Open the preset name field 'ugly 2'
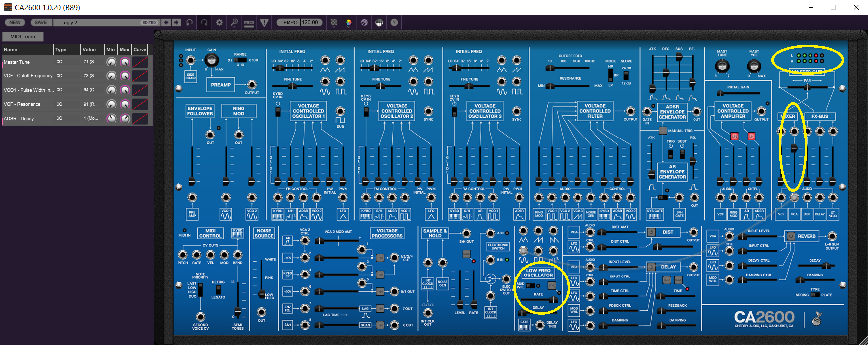The image size is (868, 345). coord(106,22)
